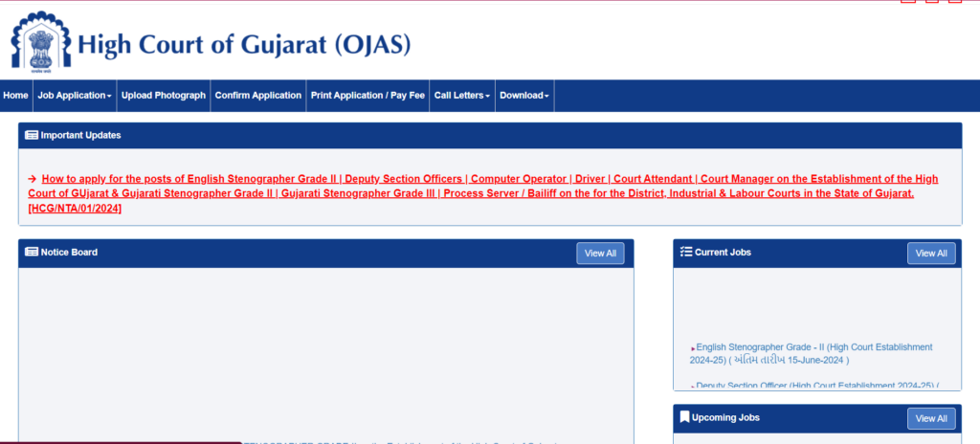Click the bullet arrow beside English Stenographer job
Screen dimensions: 980x444
[693, 348]
